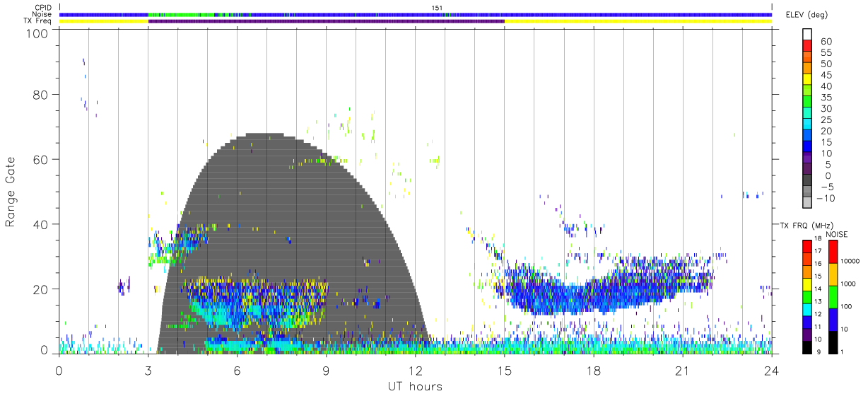Click the x-axis tick label 24

tap(771, 370)
